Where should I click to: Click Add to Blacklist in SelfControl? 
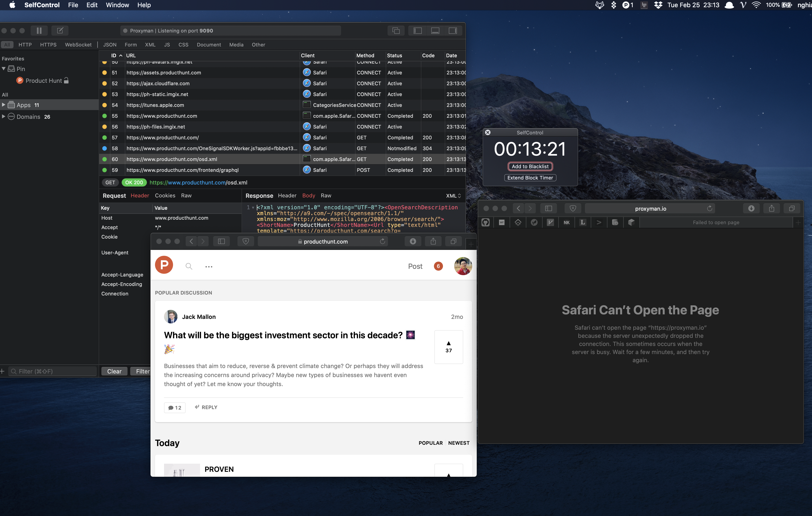pos(530,166)
